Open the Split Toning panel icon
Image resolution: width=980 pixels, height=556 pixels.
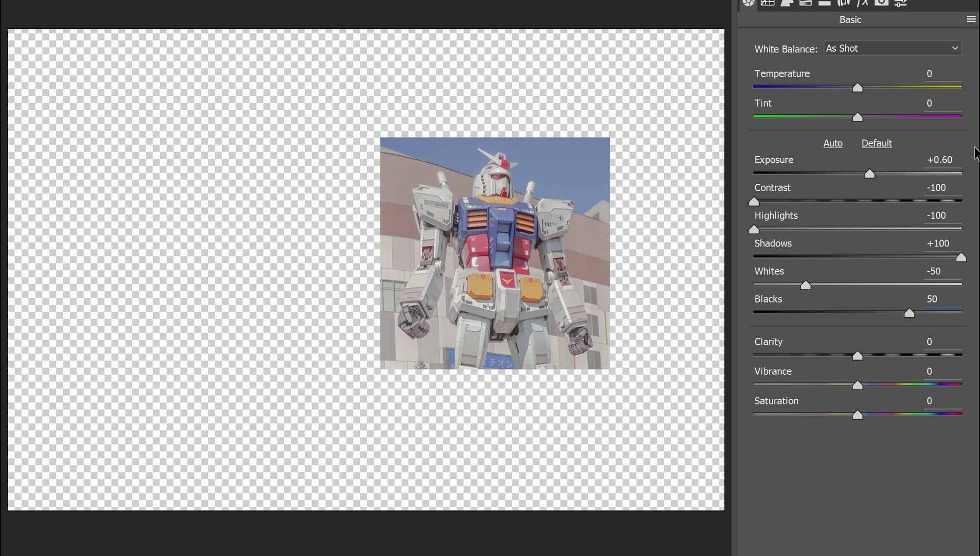tap(825, 3)
